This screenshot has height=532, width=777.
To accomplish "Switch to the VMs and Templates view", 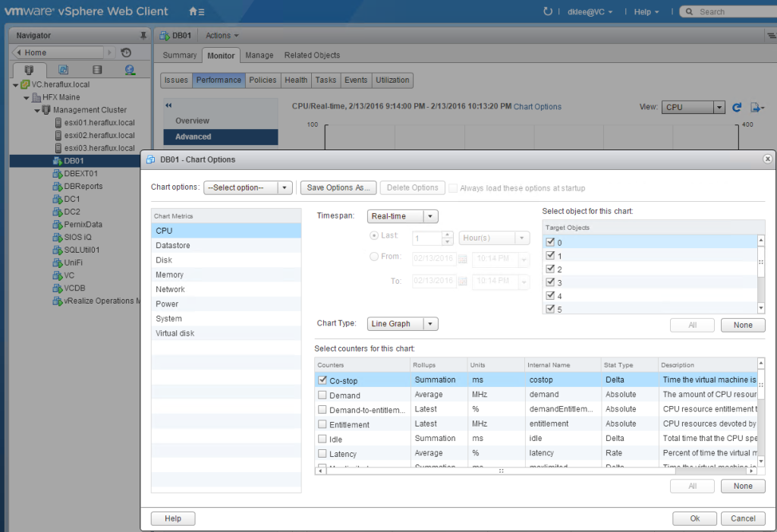I will pyautogui.click(x=63, y=69).
